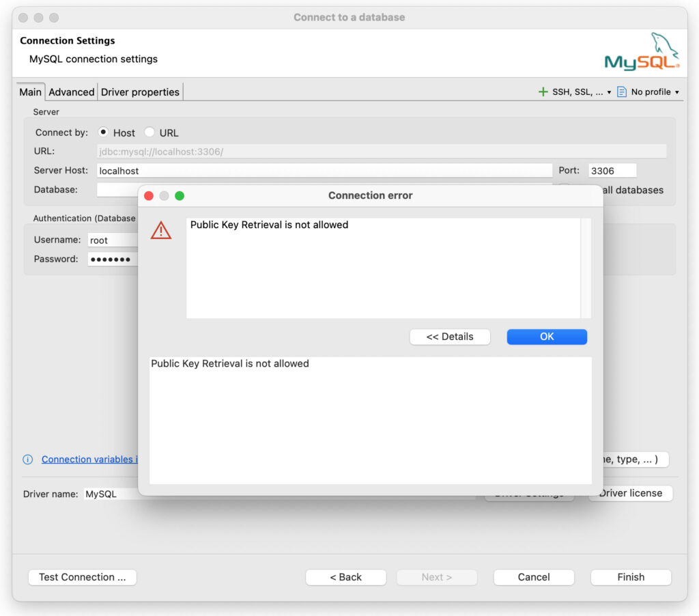Open the Driver properties tab
Screen dimensions: 699x616
[140, 92]
